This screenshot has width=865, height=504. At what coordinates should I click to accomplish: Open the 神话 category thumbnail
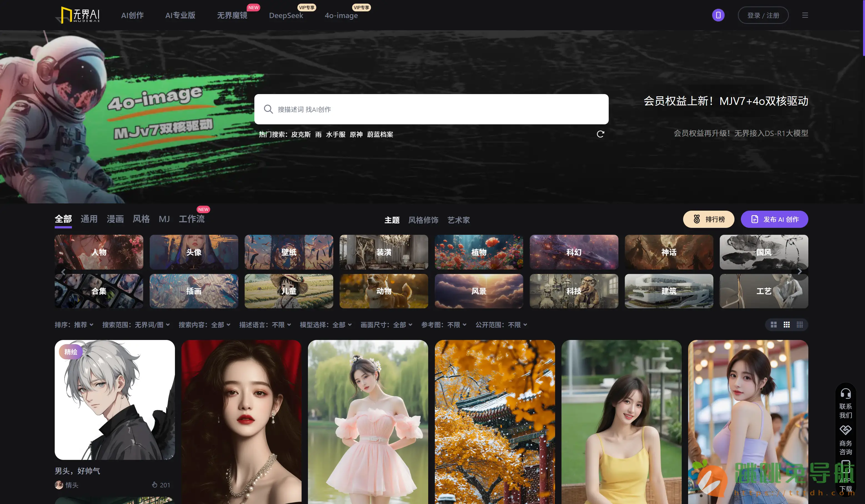(669, 252)
